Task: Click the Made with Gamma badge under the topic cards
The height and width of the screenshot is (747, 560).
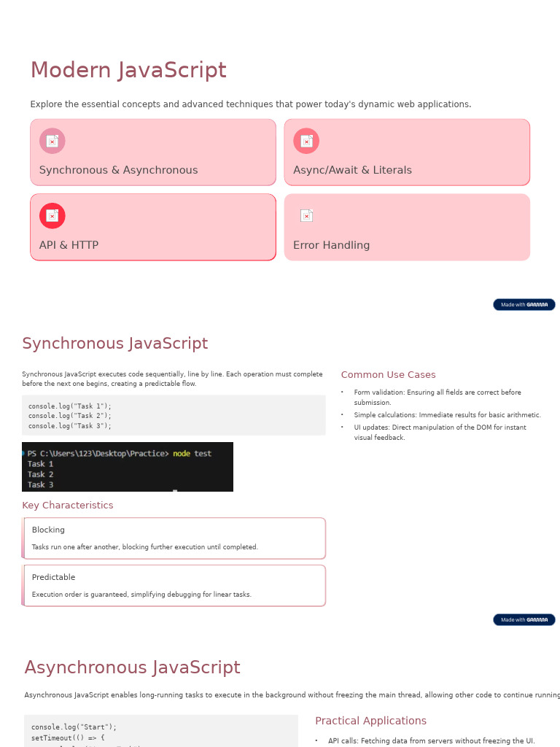Action: [524, 305]
